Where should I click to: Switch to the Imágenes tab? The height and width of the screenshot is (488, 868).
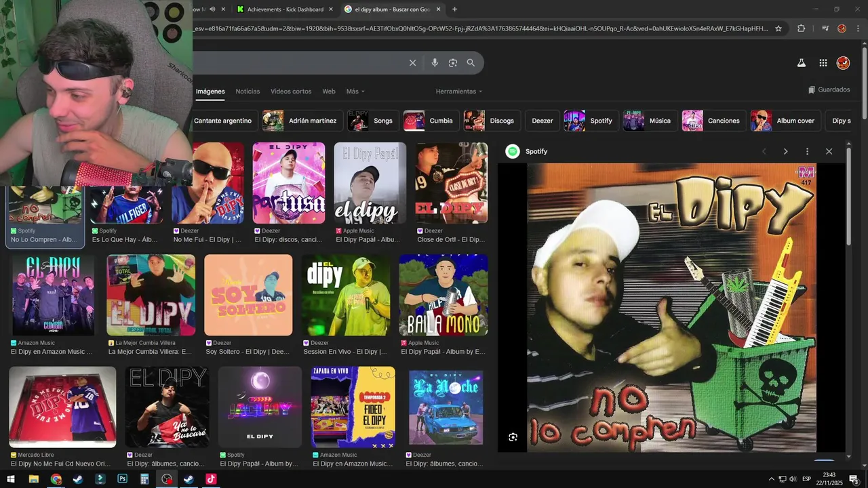pos(210,91)
